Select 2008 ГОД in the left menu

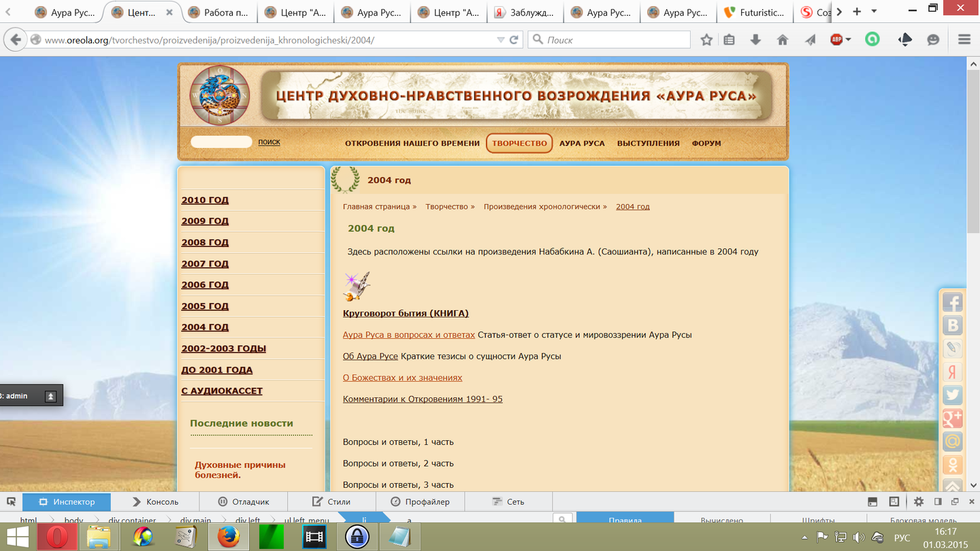205,243
